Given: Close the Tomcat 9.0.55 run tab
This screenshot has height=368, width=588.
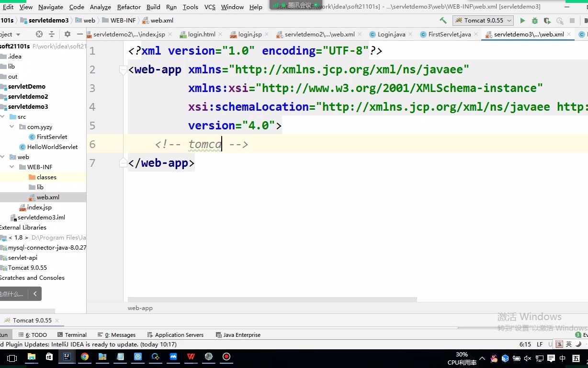Looking at the screenshot, I should coord(57,321).
